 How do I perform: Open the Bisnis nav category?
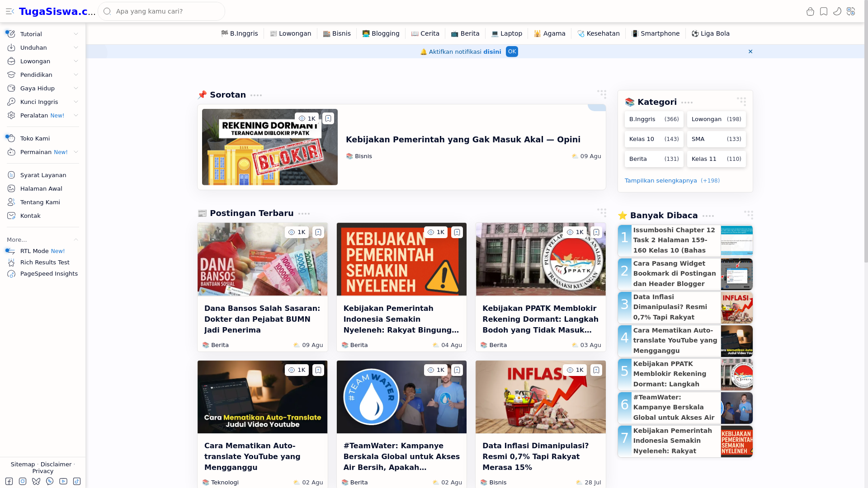point(337,33)
